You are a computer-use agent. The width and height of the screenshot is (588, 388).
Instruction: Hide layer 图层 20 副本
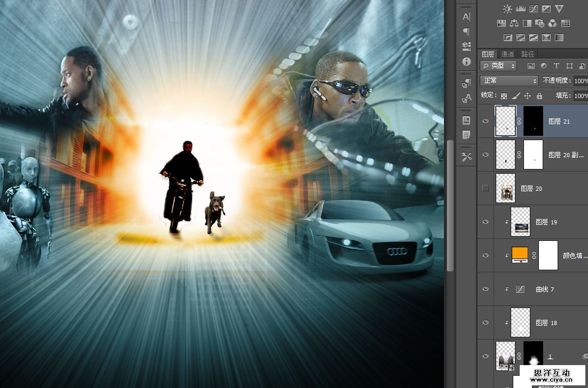(486, 155)
